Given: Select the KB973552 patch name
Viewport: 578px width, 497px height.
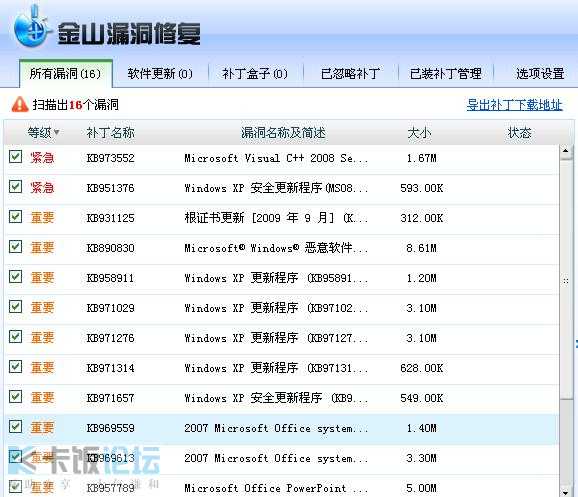Looking at the screenshot, I should 110,158.
